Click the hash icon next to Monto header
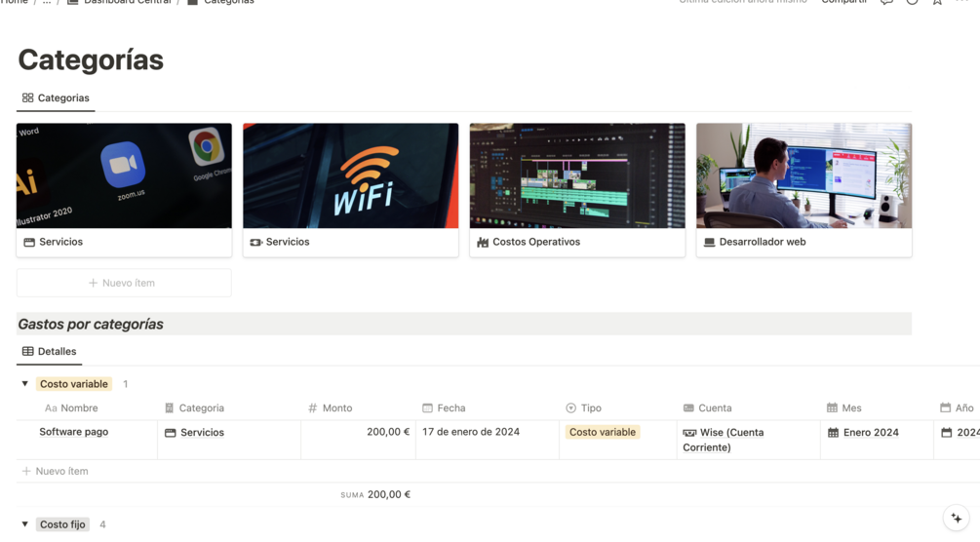Viewport: 980px width, 542px height. click(x=312, y=408)
